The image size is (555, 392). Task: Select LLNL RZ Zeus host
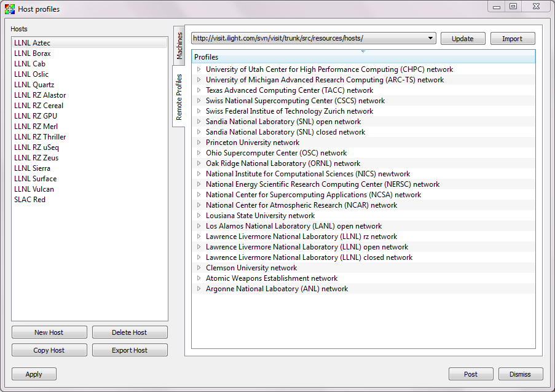coord(90,158)
